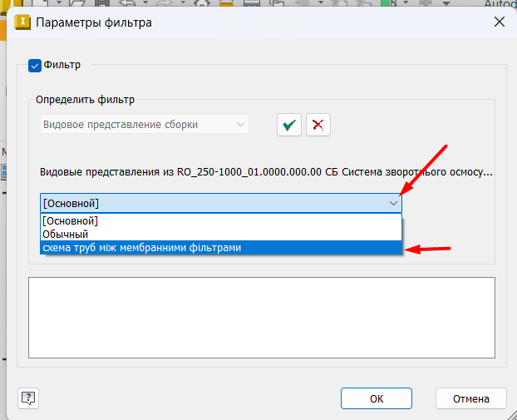Close the Параметры фильтра dialog
This screenshot has width=517, height=420.
(500, 22)
